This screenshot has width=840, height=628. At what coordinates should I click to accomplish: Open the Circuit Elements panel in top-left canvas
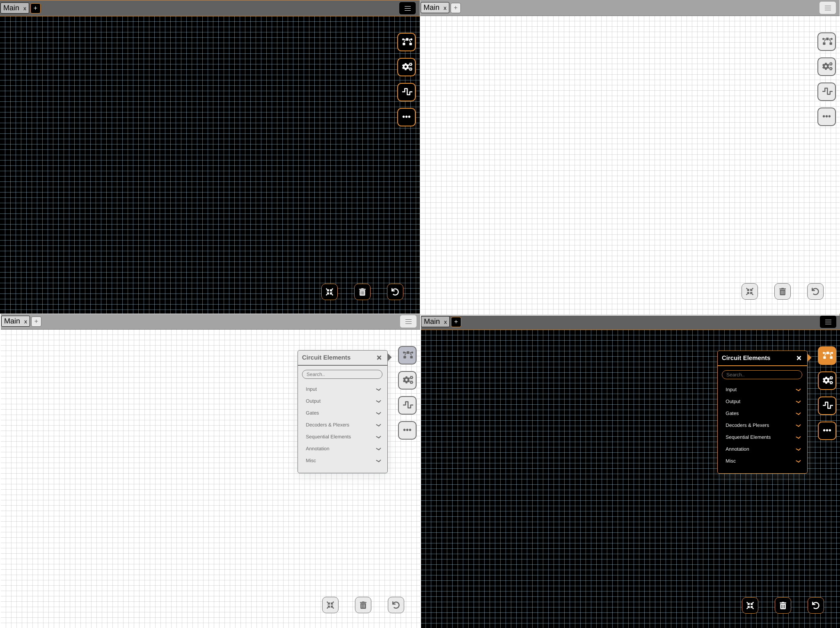406,42
